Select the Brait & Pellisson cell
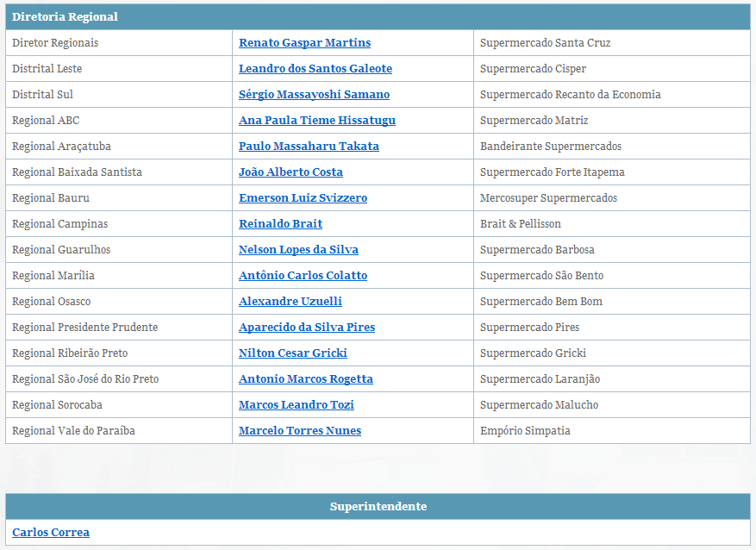The width and height of the screenshot is (756, 550). [612, 224]
